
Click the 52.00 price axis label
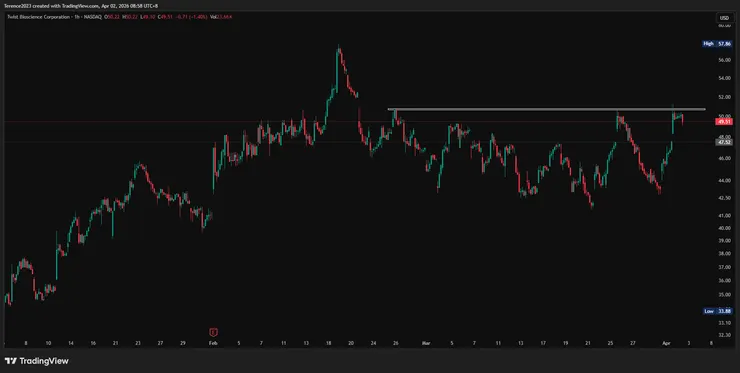point(723,97)
